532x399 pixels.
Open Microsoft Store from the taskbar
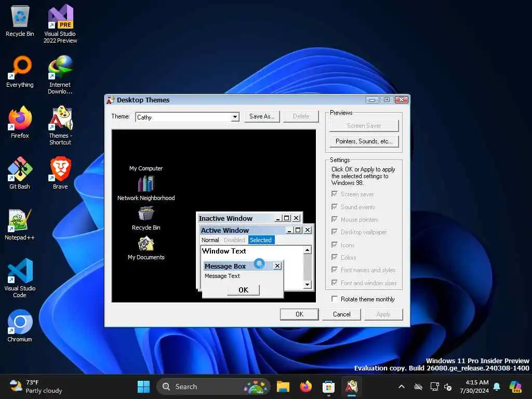pyautogui.click(x=328, y=387)
